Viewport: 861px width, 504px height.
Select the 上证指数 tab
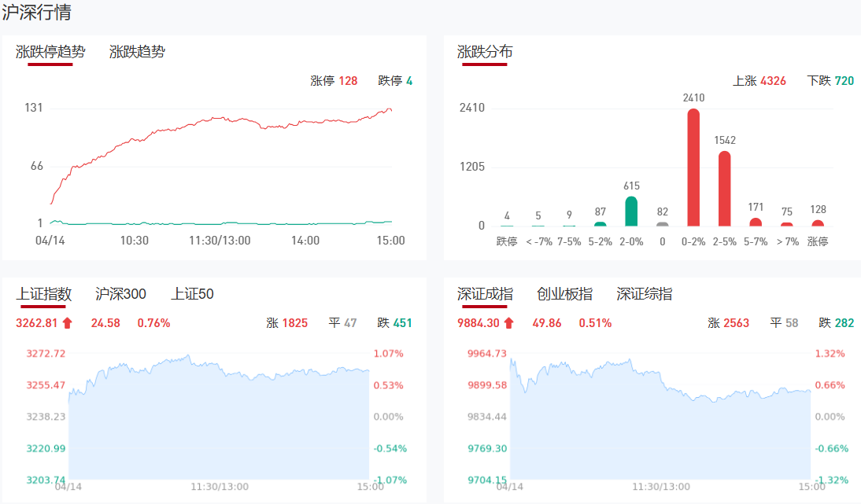pos(44,294)
